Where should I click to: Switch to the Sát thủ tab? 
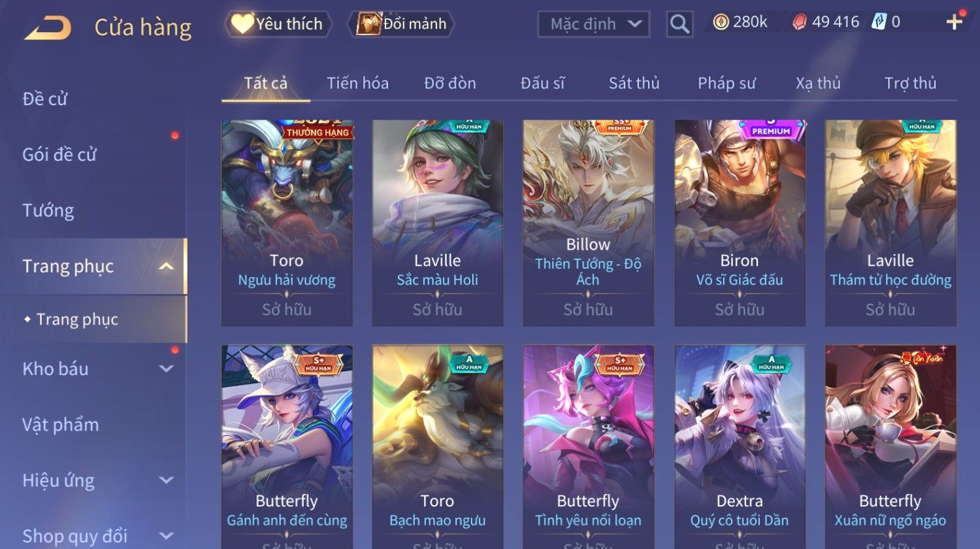[634, 83]
